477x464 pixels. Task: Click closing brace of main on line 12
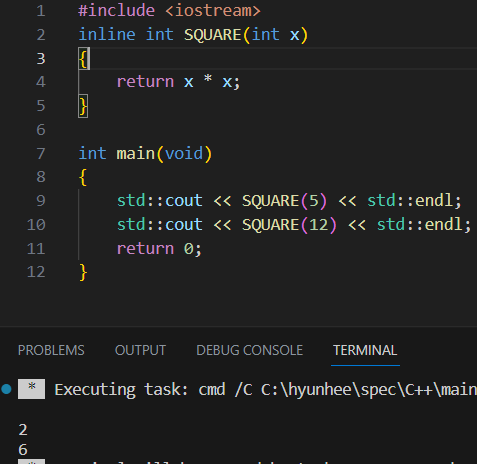[83, 272]
